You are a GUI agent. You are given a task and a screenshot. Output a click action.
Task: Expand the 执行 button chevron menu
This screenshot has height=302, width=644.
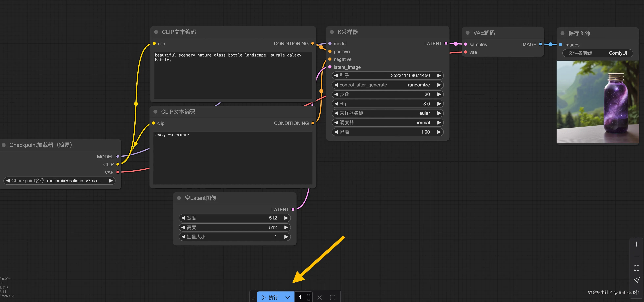point(287,298)
